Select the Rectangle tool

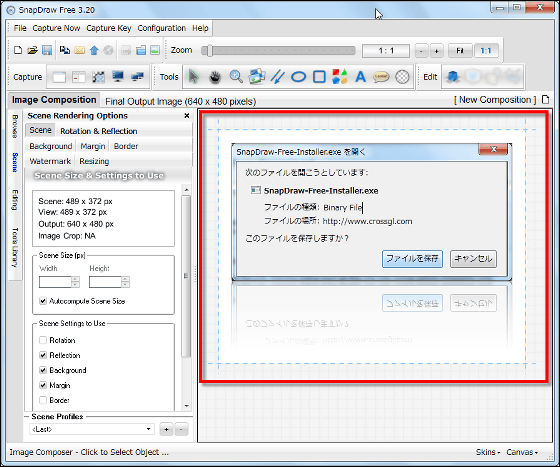pyautogui.click(x=319, y=77)
